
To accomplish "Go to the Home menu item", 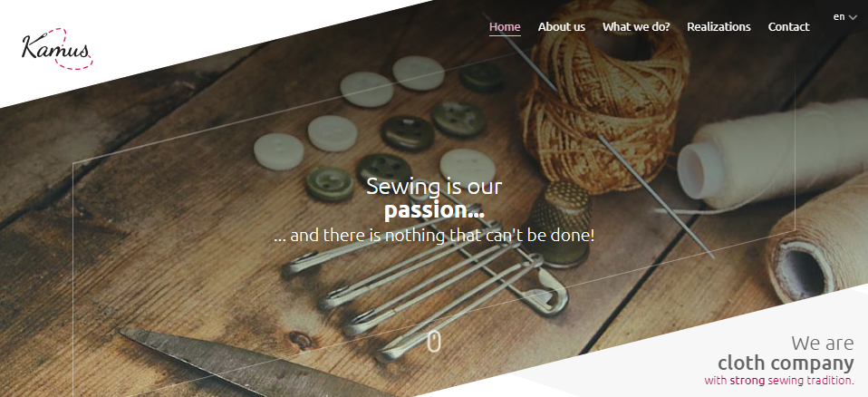I will [x=505, y=26].
